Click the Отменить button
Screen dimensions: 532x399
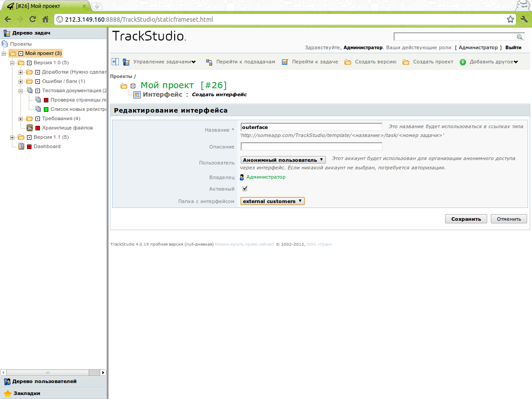click(509, 219)
